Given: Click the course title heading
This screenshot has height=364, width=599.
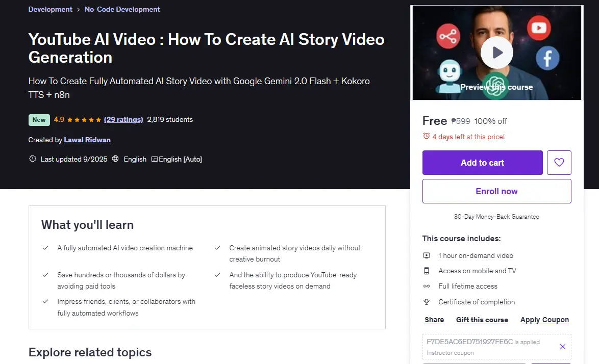Looking at the screenshot, I should [x=206, y=48].
